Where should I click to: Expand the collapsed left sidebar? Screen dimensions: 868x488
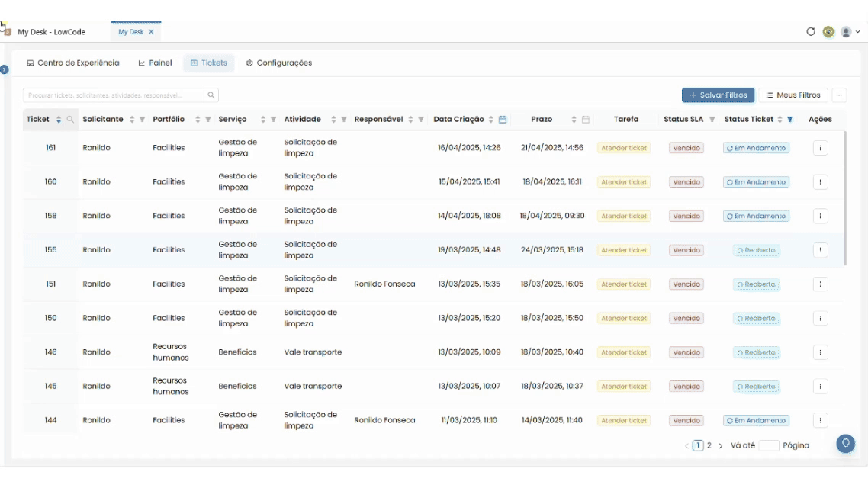tap(5, 69)
